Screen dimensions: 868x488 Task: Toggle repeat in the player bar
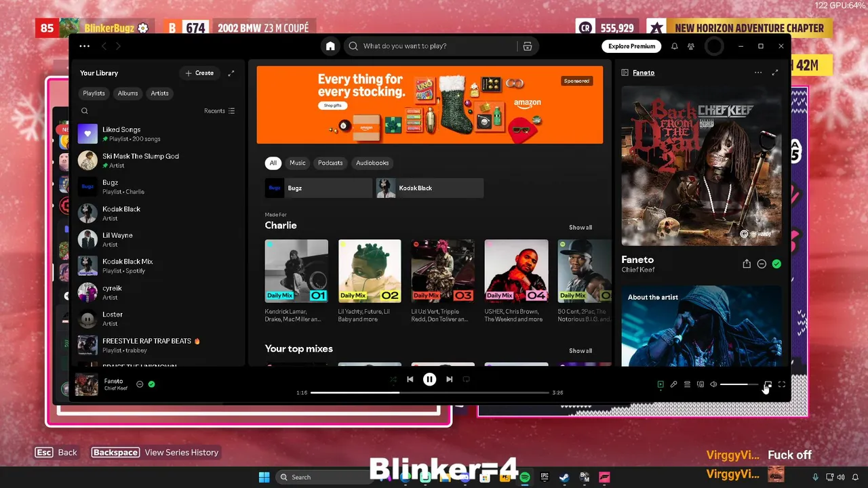pos(466,380)
